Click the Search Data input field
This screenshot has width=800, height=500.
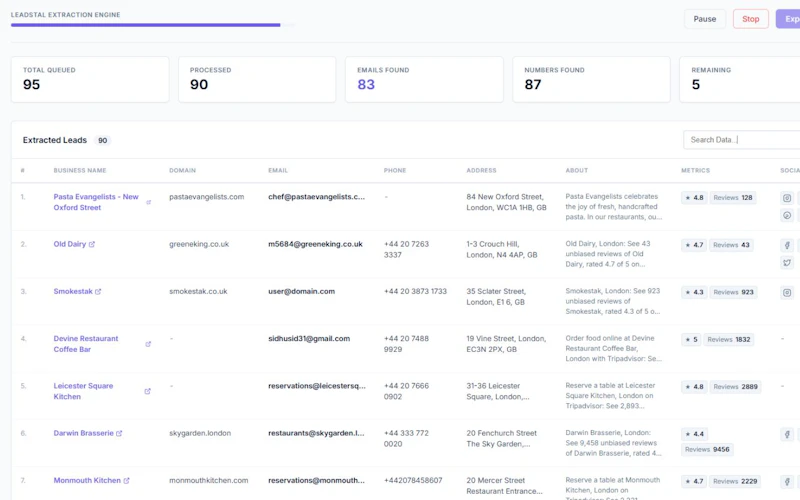742,140
